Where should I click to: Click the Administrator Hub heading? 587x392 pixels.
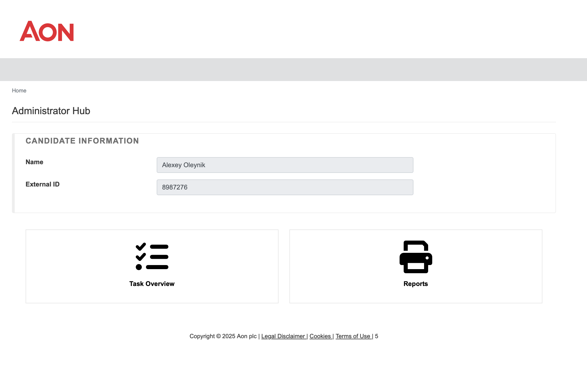click(51, 111)
